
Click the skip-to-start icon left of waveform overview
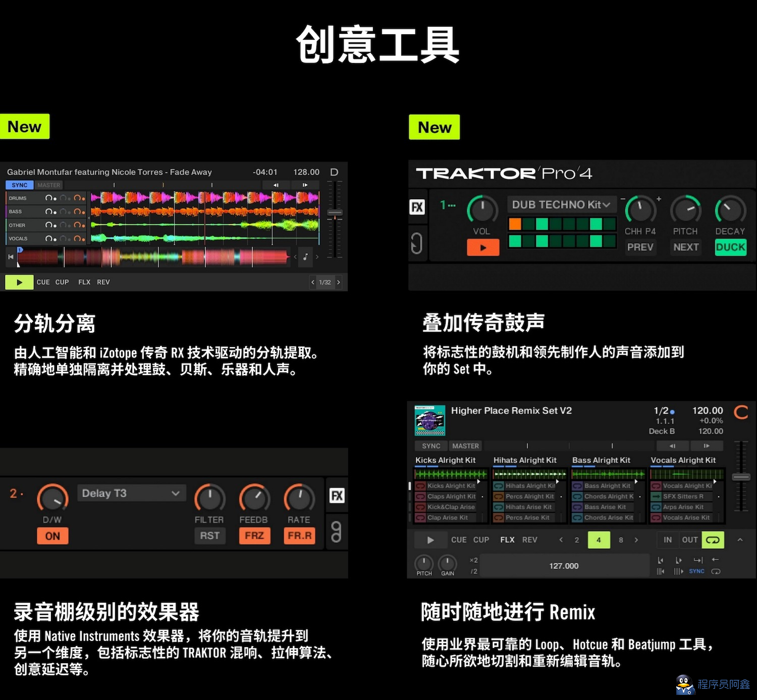[x=11, y=257]
